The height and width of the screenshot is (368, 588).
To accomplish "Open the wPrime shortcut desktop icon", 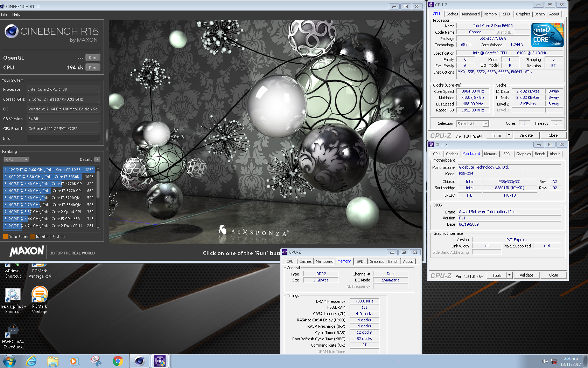I will [x=13, y=271].
